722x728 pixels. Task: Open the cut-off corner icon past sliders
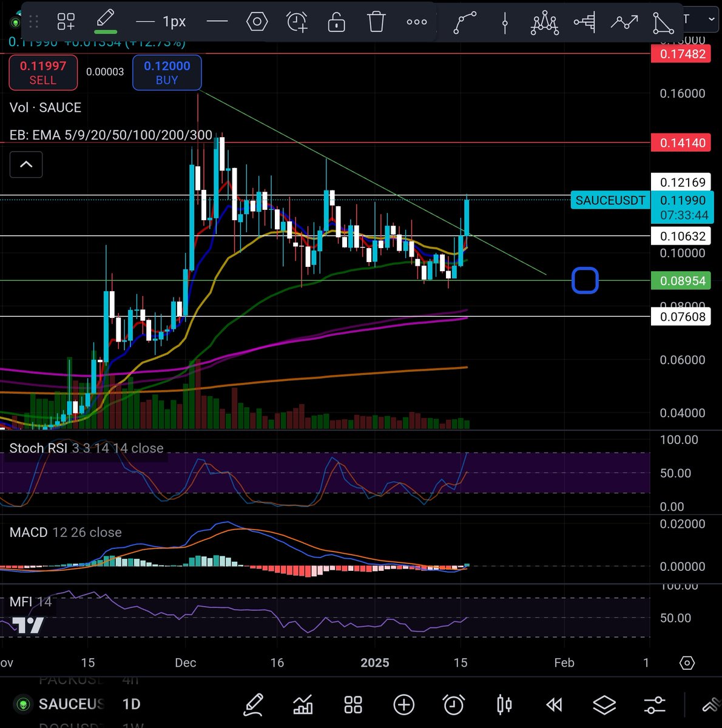coord(710,705)
